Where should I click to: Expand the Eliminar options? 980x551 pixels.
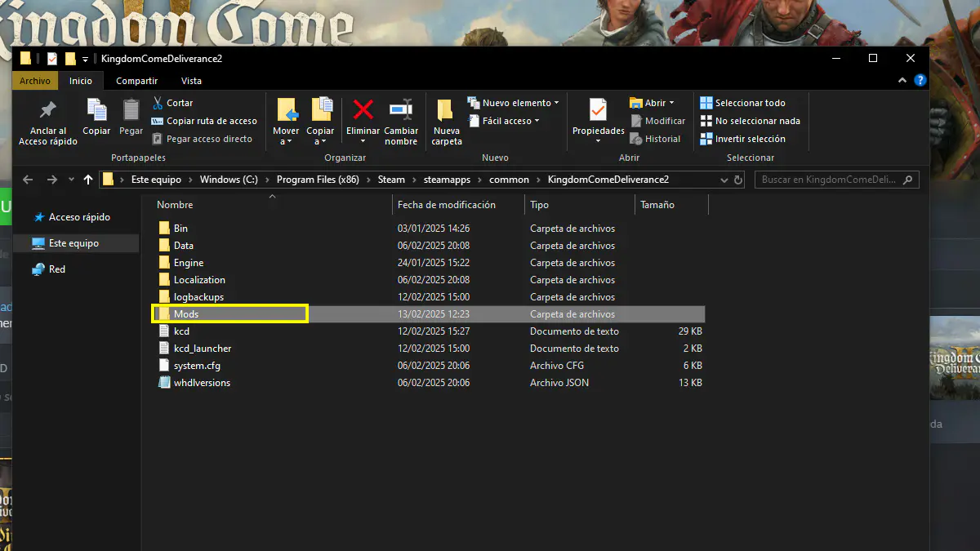[x=363, y=140]
